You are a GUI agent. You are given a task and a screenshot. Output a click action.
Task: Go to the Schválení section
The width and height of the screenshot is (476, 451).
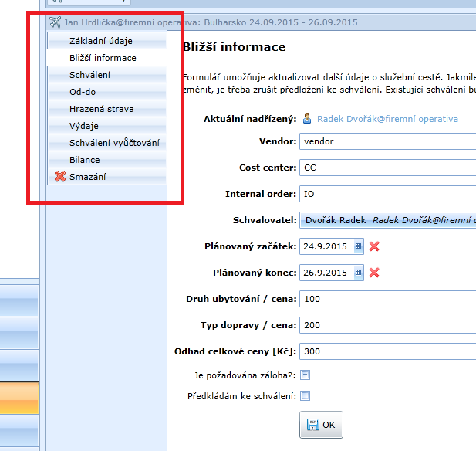point(106,75)
